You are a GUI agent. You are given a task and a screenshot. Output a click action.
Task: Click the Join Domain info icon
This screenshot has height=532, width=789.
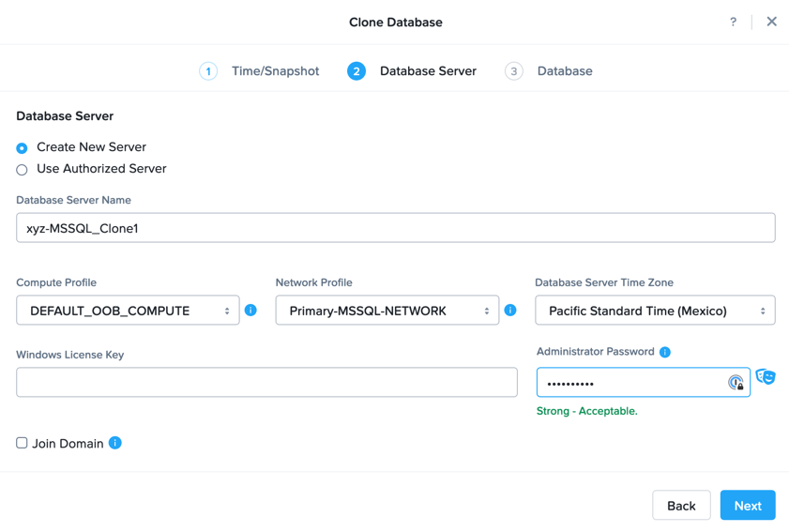tap(115, 443)
